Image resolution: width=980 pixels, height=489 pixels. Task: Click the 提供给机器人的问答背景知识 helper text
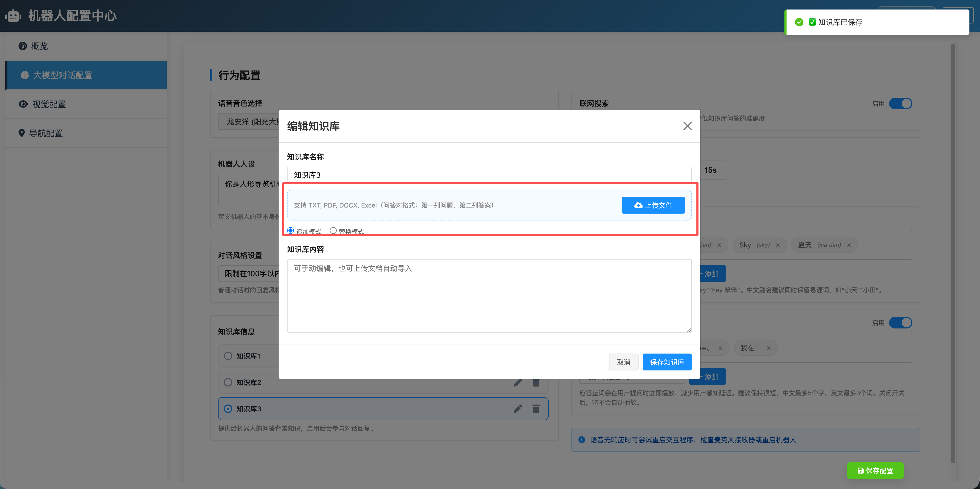297,428
